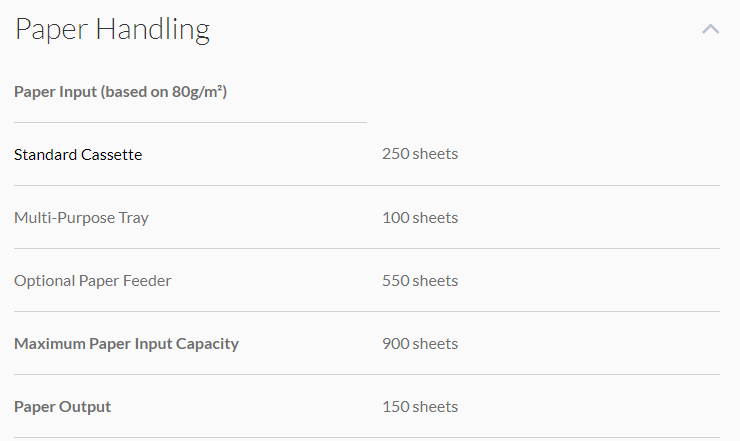Select the Standard Cassette label

(78, 155)
